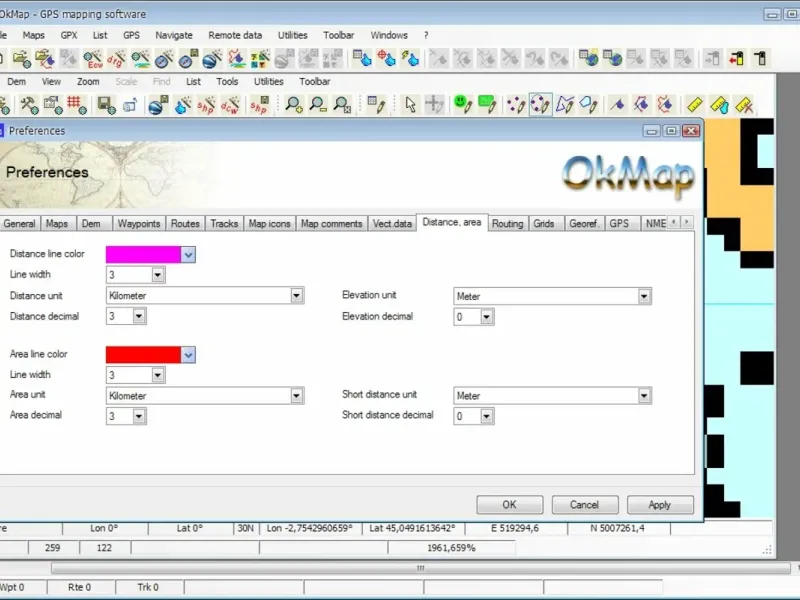Image resolution: width=800 pixels, height=600 pixels.
Task: Expand the Elevation decimal dropdown
Action: [x=487, y=317]
